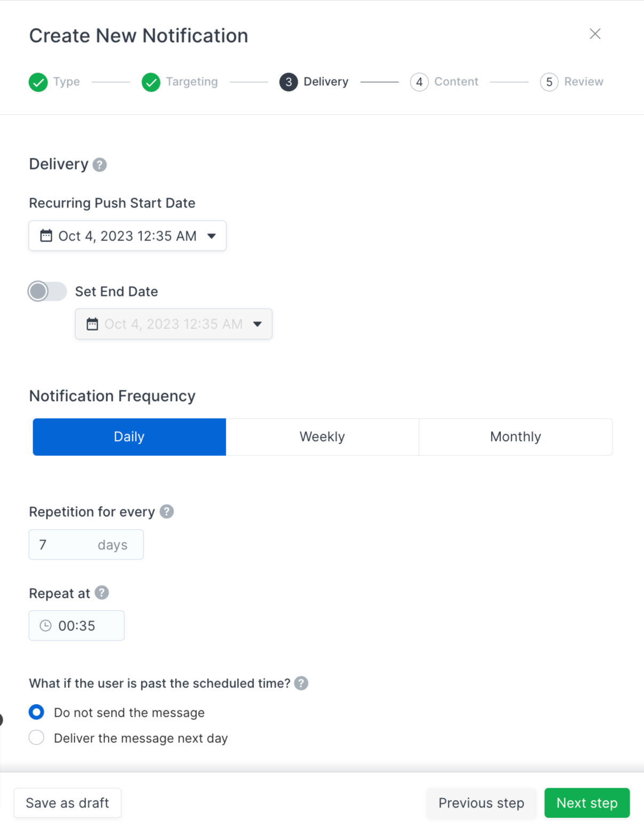Select Deliver the message next day option
The height and width of the screenshot is (832, 644).
click(36, 738)
